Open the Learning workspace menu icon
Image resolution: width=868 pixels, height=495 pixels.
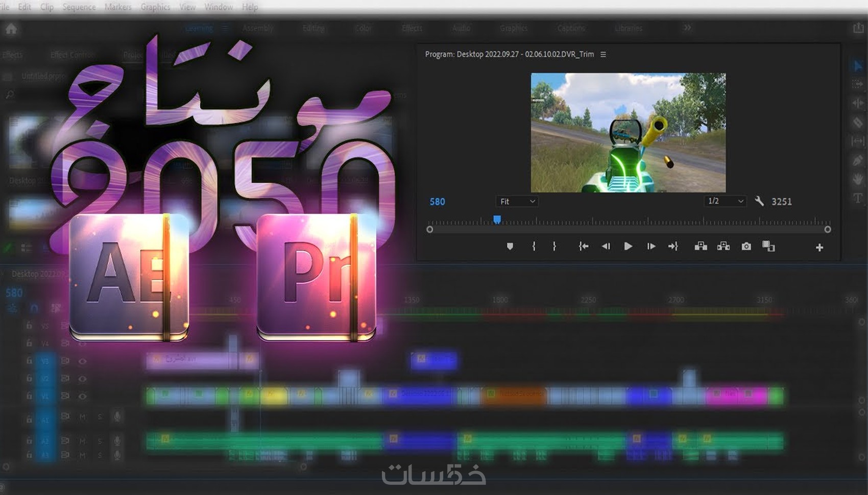tap(225, 28)
